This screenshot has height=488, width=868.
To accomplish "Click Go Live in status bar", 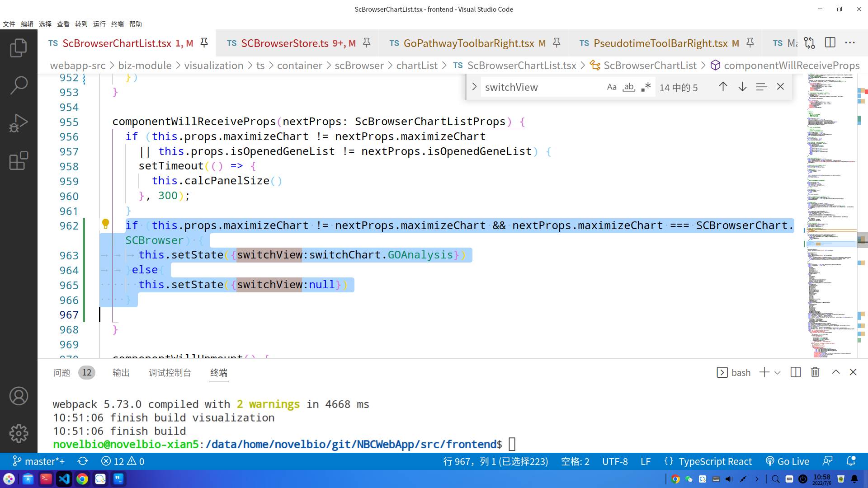I will coord(788,461).
